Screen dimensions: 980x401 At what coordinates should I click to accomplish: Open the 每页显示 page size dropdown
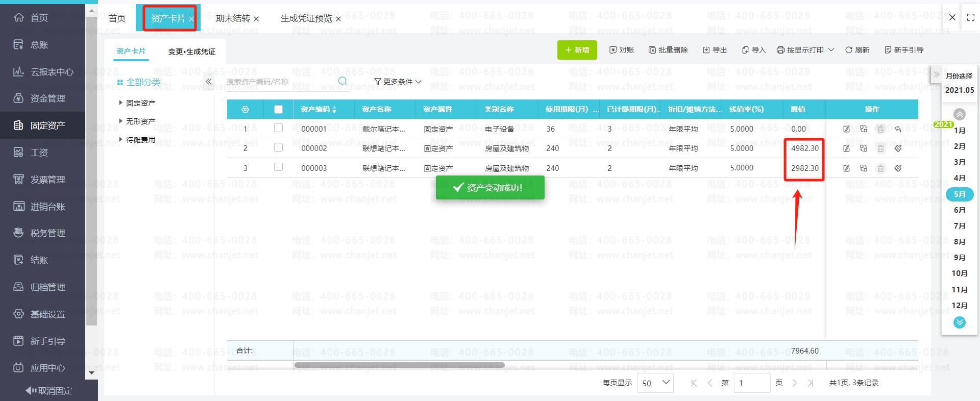pyautogui.click(x=655, y=383)
